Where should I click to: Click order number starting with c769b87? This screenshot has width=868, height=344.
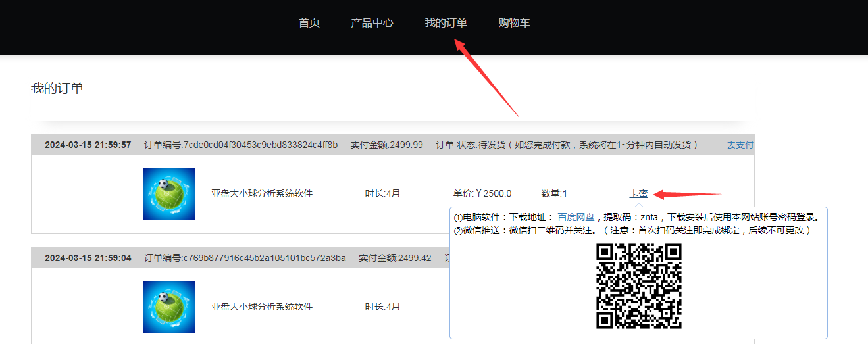[x=245, y=258]
